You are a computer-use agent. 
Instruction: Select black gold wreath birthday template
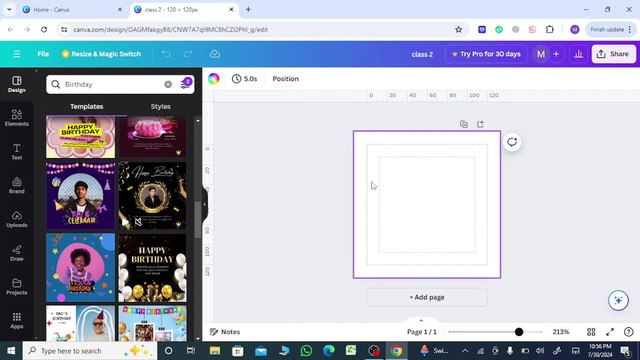point(152,196)
